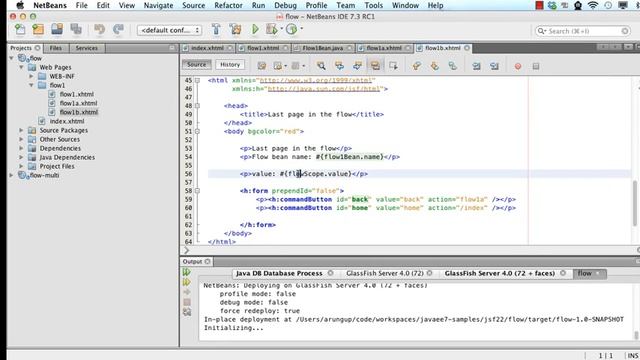The height and width of the screenshot is (360, 640).
Task: Select Java DB Database Process output tab
Action: point(279,273)
